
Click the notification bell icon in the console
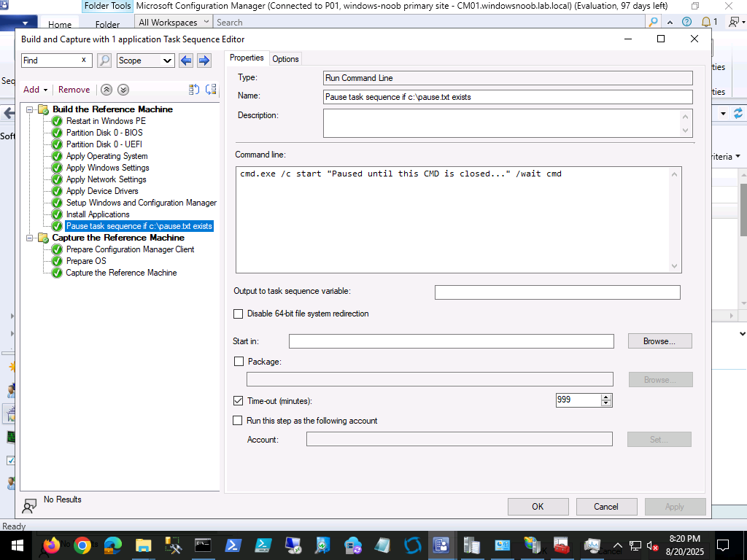(706, 22)
